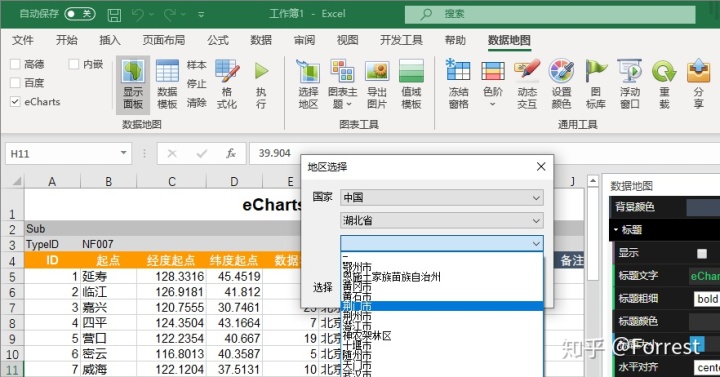The image size is (720, 377).
Task: Switch to the 插入 tab
Action: [x=110, y=40]
